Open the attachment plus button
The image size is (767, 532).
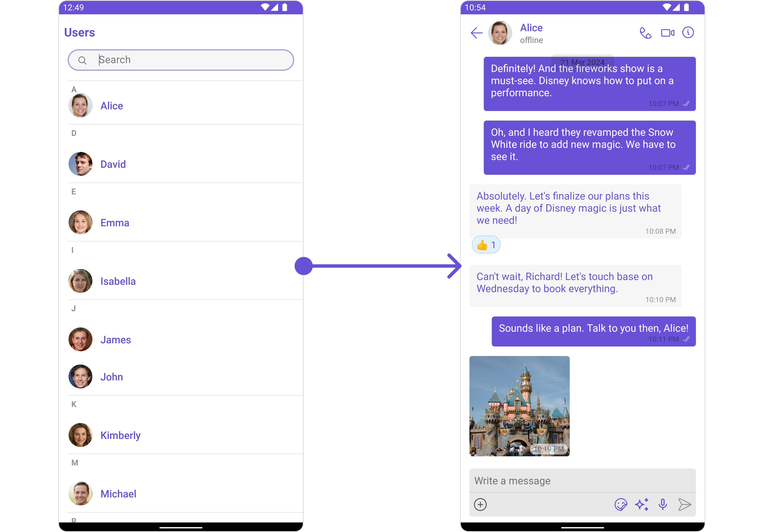pyautogui.click(x=480, y=504)
